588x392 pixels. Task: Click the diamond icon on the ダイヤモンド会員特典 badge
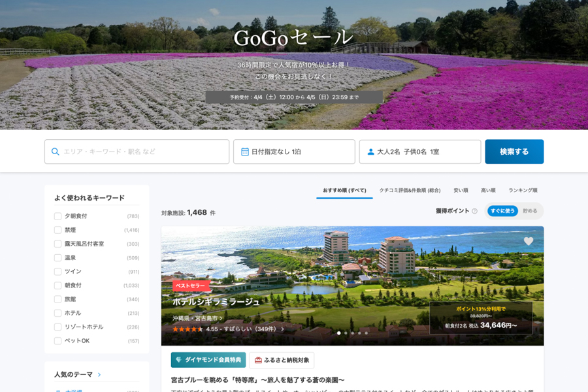pos(178,360)
